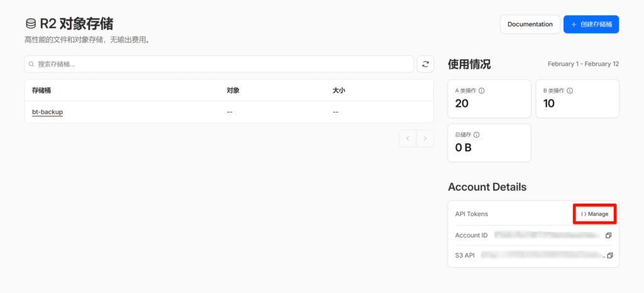Click the R2 database icon in the title
644x293 pixels.
30,25
